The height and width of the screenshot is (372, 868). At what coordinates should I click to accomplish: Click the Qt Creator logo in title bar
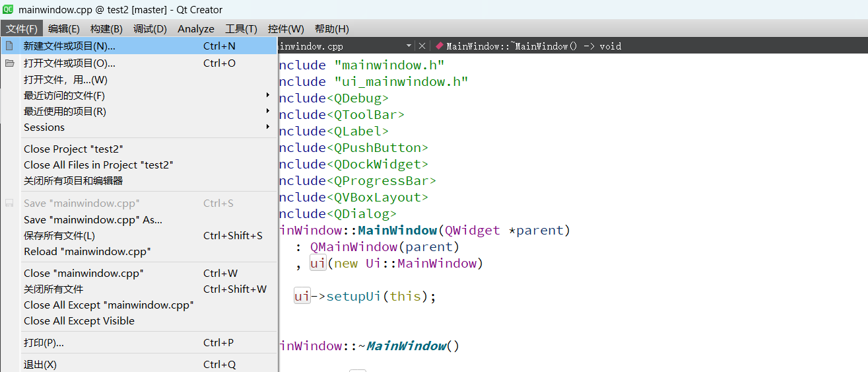point(9,9)
